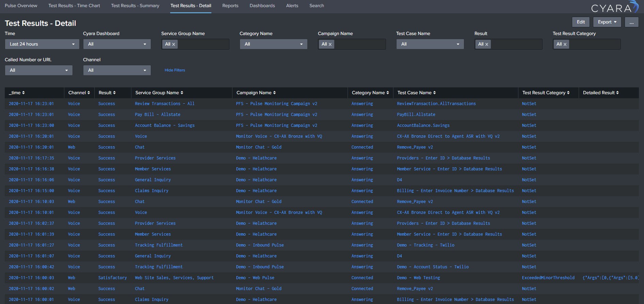The height and width of the screenshot is (304, 644).
Task: Click timestamp 2020-11-17 16:17:35
Action: click(31, 158)
